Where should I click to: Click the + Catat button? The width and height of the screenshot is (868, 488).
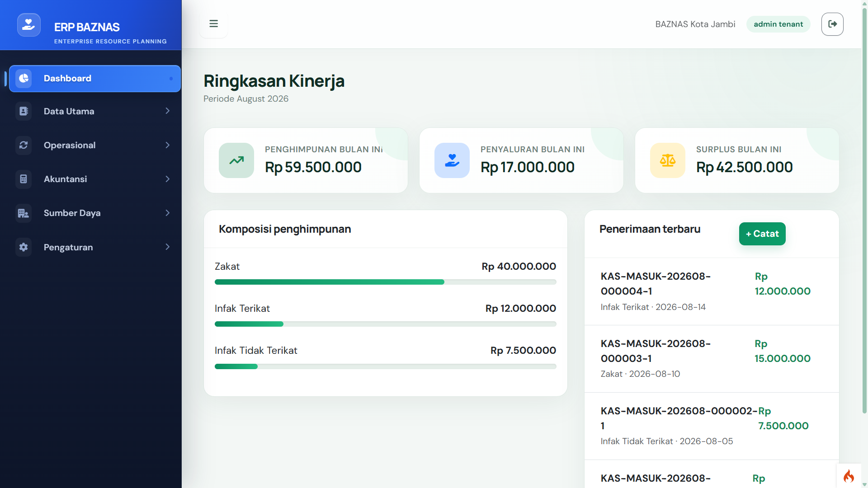pyautogui.click(x=762, y=234)
